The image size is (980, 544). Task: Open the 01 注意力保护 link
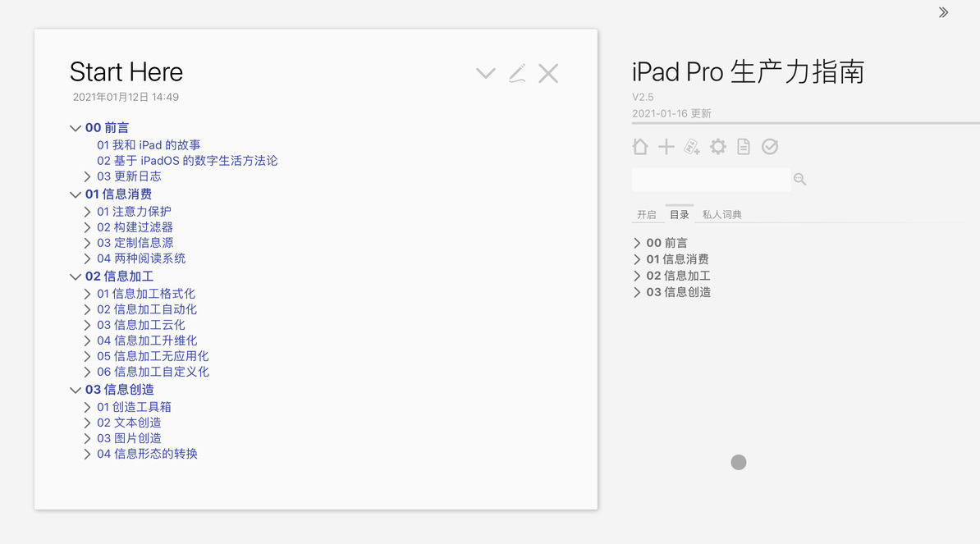pos(134,212)
